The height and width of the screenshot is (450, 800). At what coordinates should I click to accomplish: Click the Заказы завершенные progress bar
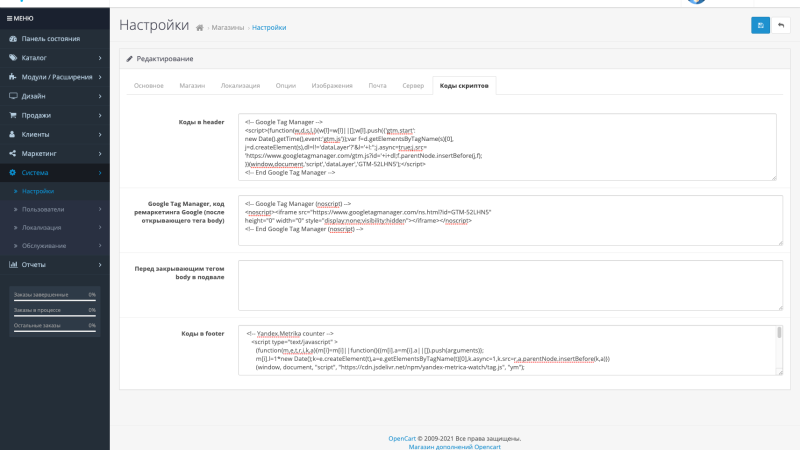(55, 300)
